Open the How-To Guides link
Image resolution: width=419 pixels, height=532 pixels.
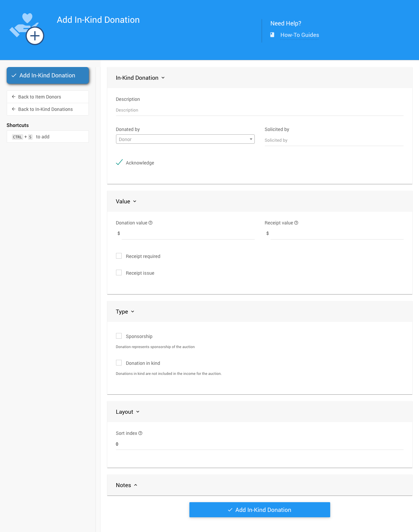299,35
